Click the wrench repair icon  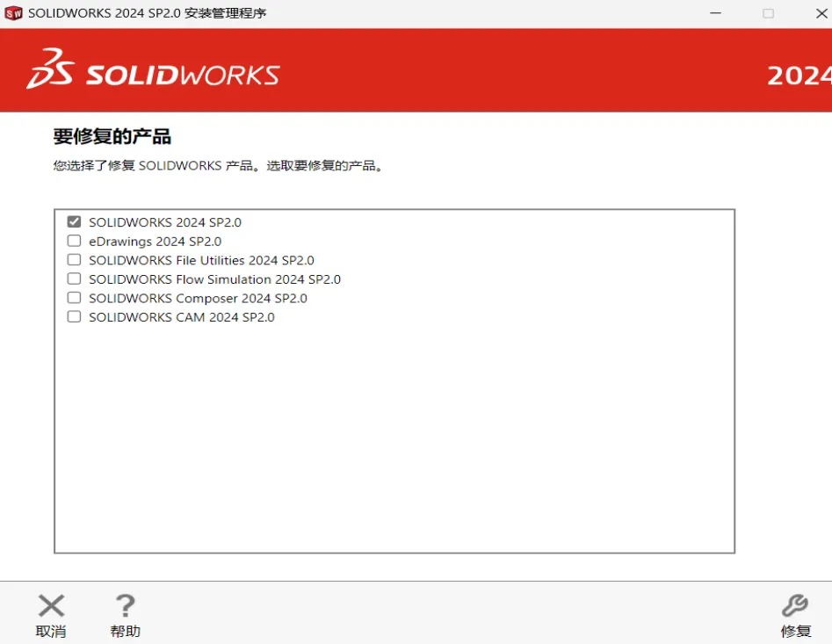click(794, 605)
